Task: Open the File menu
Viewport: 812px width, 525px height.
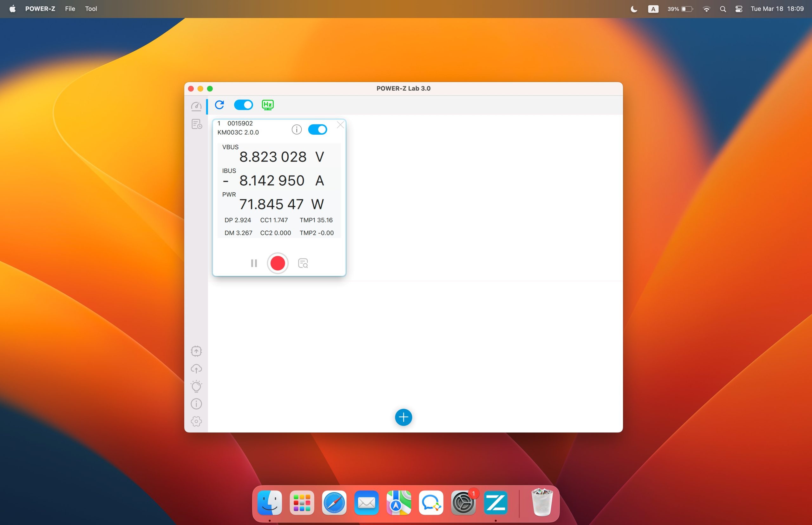Action: click(70, 9)
